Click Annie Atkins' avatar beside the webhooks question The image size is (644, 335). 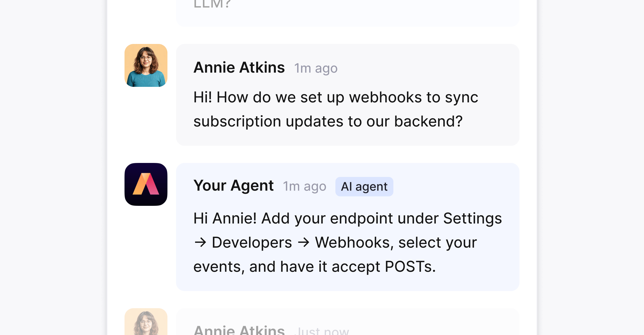click(146, 65)
